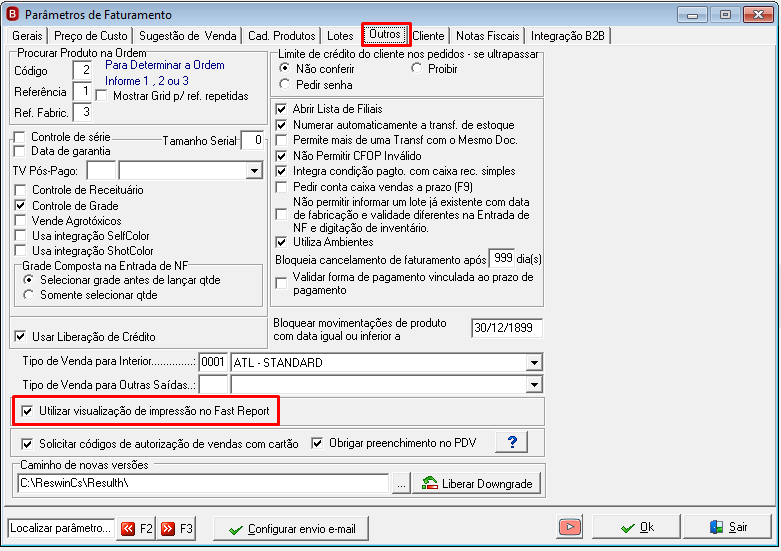
Task: Select Selecionar grade antes de lançar qtde
Action: (x=29, y=280)
